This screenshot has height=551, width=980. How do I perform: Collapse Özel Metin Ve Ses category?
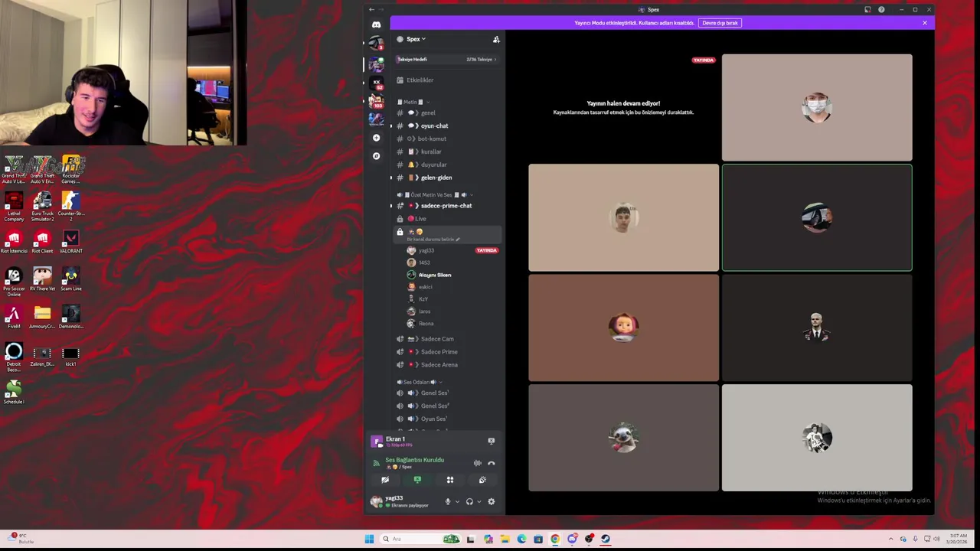tap(434, 195)
